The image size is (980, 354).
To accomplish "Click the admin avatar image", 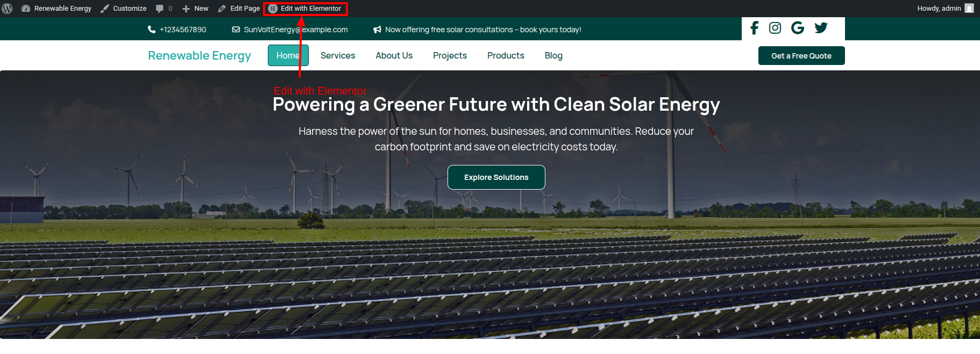I will 969,9.
